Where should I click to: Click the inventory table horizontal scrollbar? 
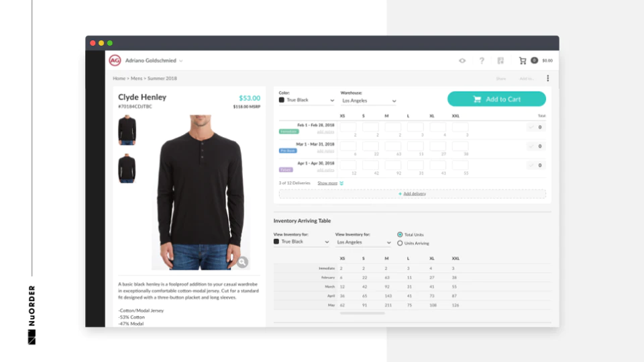click(x=362, y=313)
